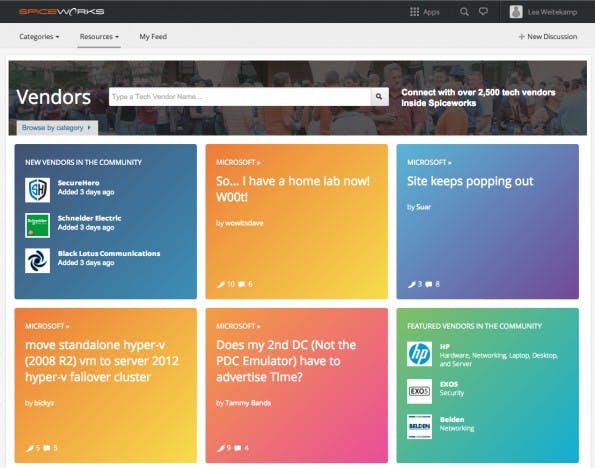Click the Spiceworks logo
Screen dimensions: 595x468
61,12
